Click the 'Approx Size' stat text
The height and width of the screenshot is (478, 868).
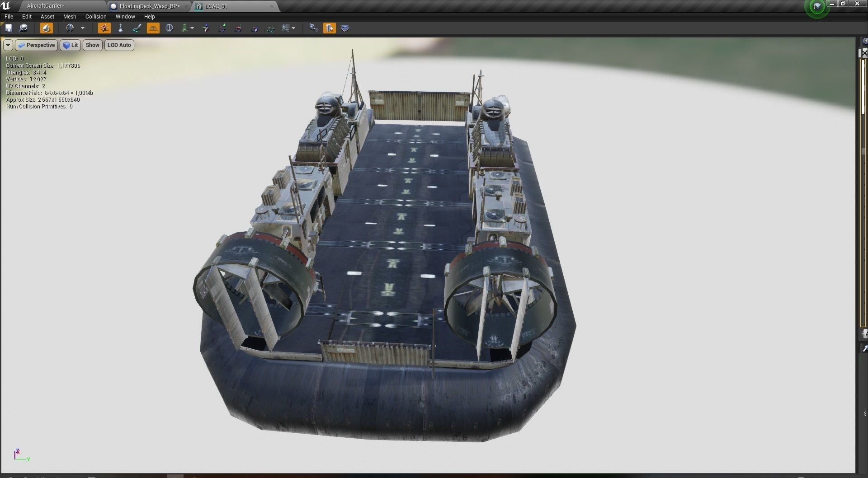42,100
